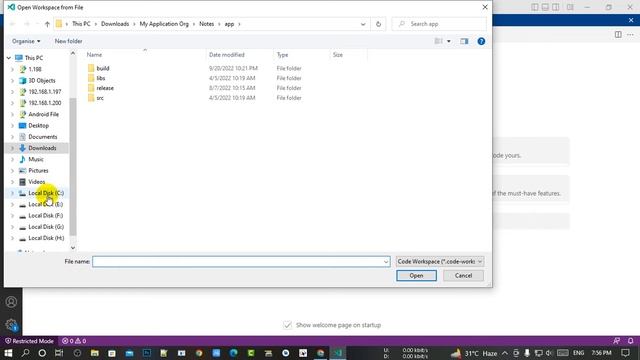
Task: Open the Action Center notification icon
Action: [625, 353]
